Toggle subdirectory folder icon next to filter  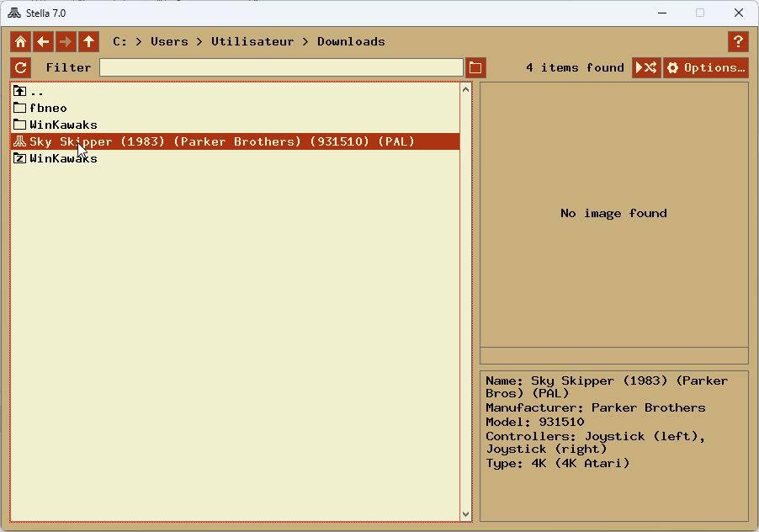[475, 68]
